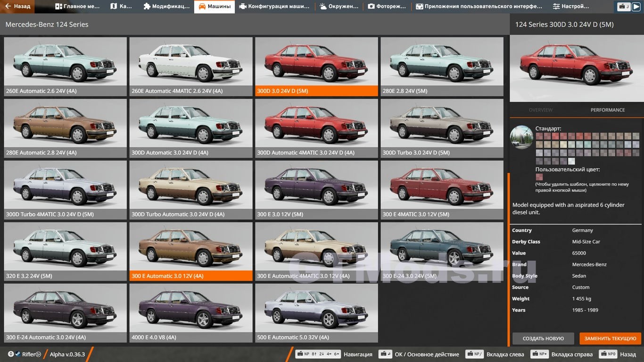Select 300 E-24 3.0 24V (5M)
Viewport: 644px width, 362px height.
pyautogui.click(x=442, y=252)
